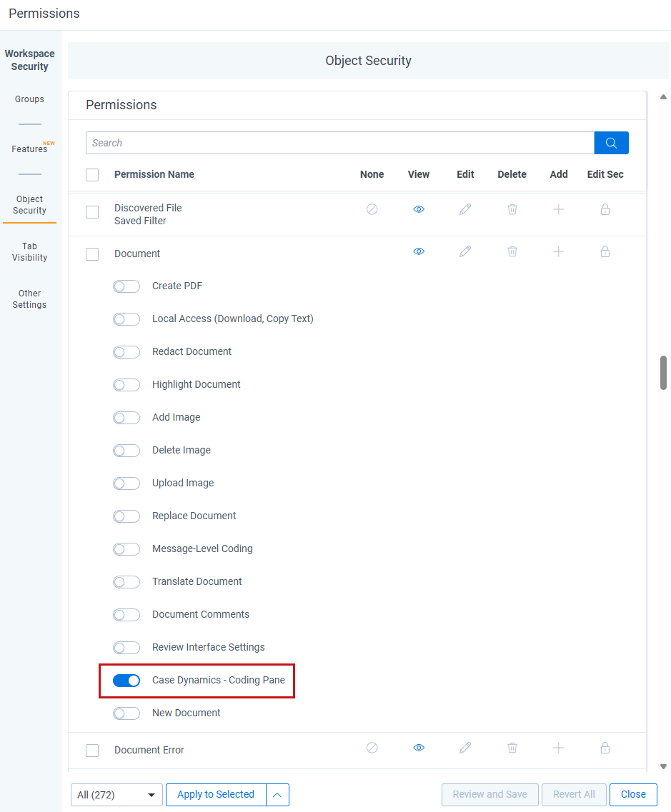The width and height of the screenshot is (671, 812).
Task: Check the Document row checkbox
Action: 92,254
